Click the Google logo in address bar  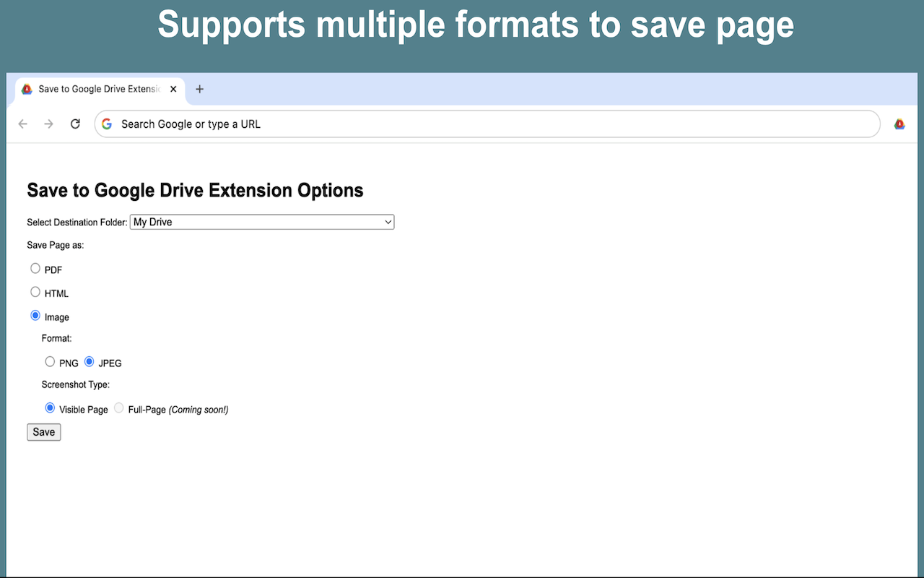click(x=107, y=124)
